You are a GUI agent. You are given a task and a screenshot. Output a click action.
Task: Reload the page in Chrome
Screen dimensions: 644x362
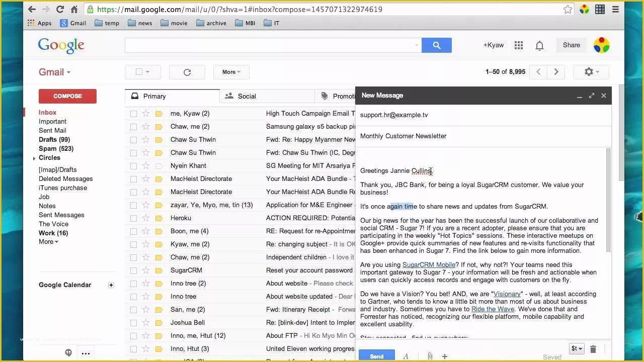point(60,9)
